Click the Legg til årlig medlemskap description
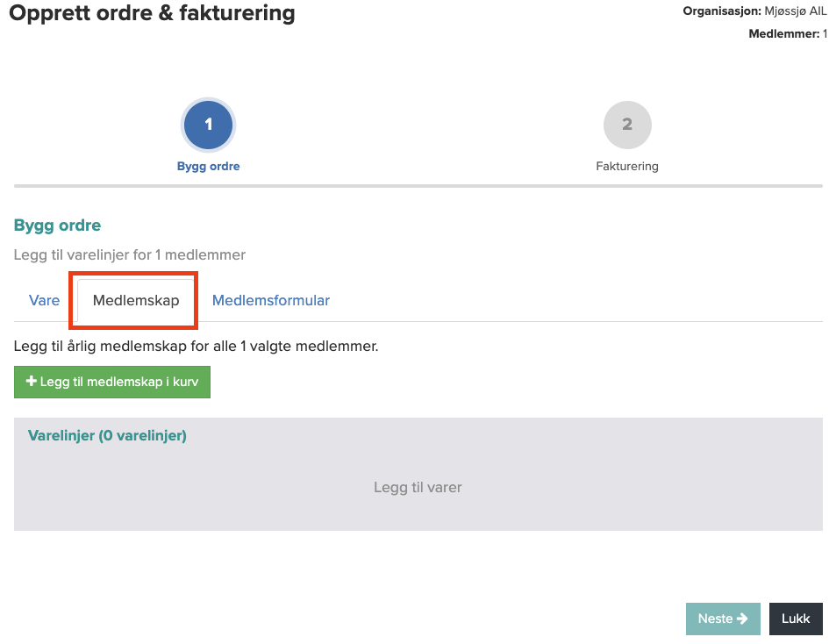Screen dimensions: 829x644 coord(197,347)
